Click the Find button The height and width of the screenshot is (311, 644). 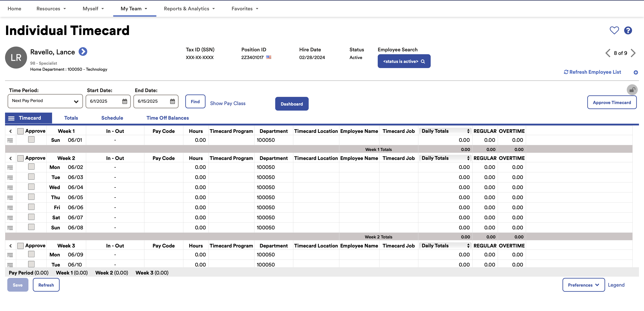coord(195,102)
